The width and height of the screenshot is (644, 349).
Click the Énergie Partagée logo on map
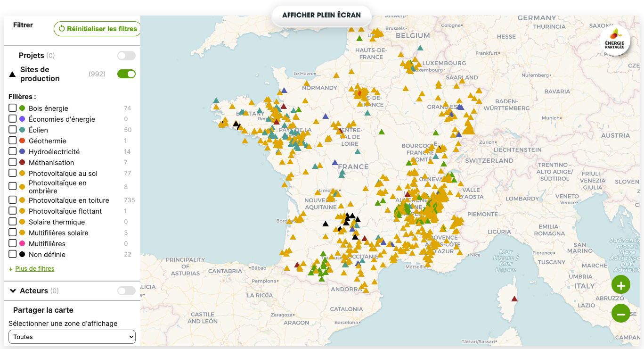point(614,41)
